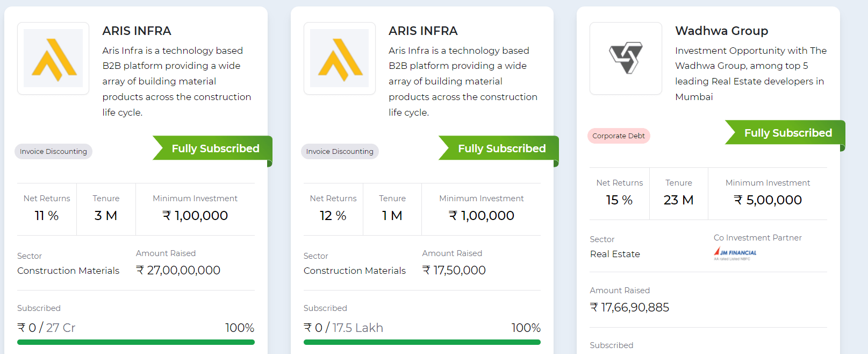Click the progress bar under ₹ 0 / 17.5 Lakh
This screenshot has width=868, height=354.
[422, 342]
